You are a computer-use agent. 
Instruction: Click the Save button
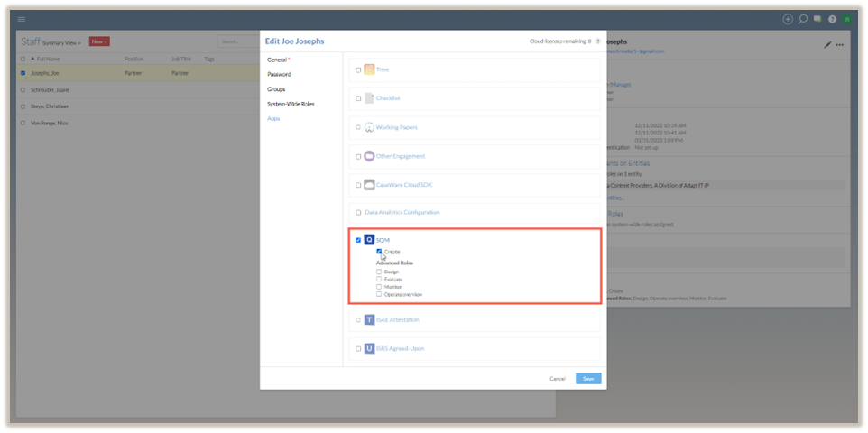[588, 379]
